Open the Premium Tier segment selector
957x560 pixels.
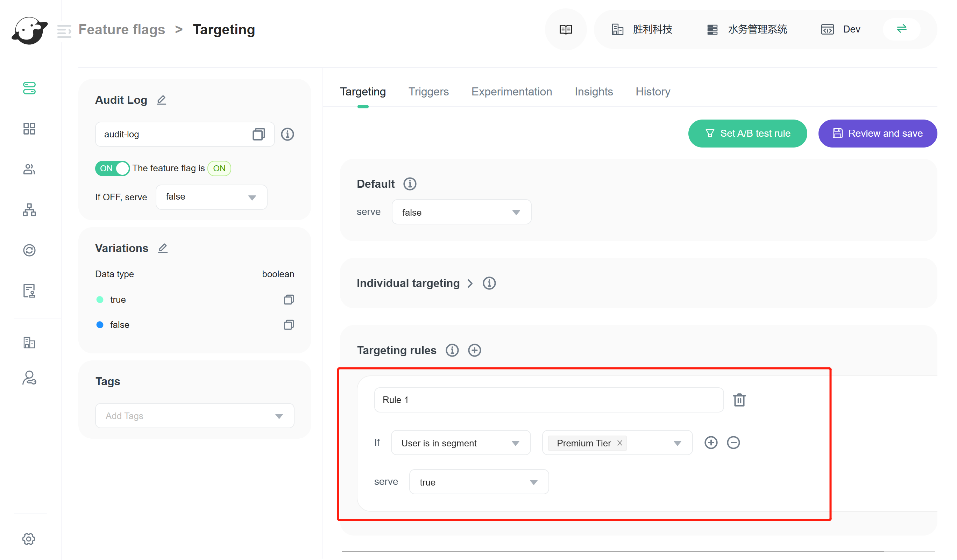(617, 443)
